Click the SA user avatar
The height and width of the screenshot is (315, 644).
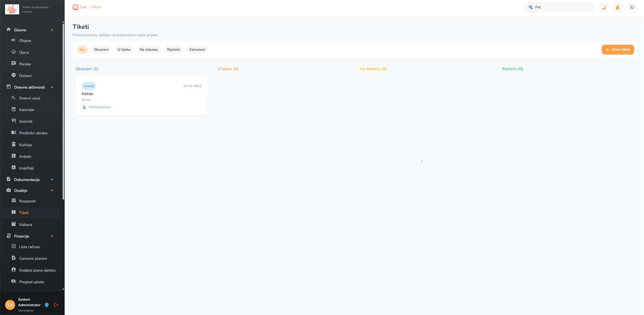10,305
